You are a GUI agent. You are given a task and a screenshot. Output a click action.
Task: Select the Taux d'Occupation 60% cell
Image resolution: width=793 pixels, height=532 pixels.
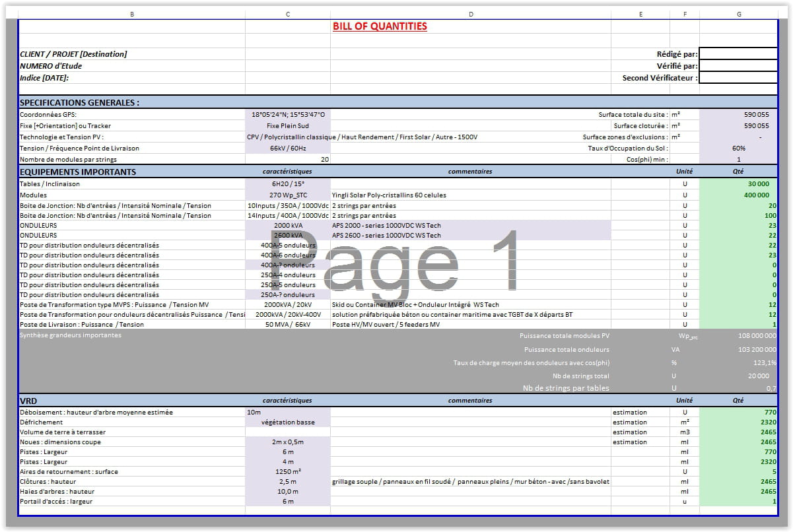point(738,149)
